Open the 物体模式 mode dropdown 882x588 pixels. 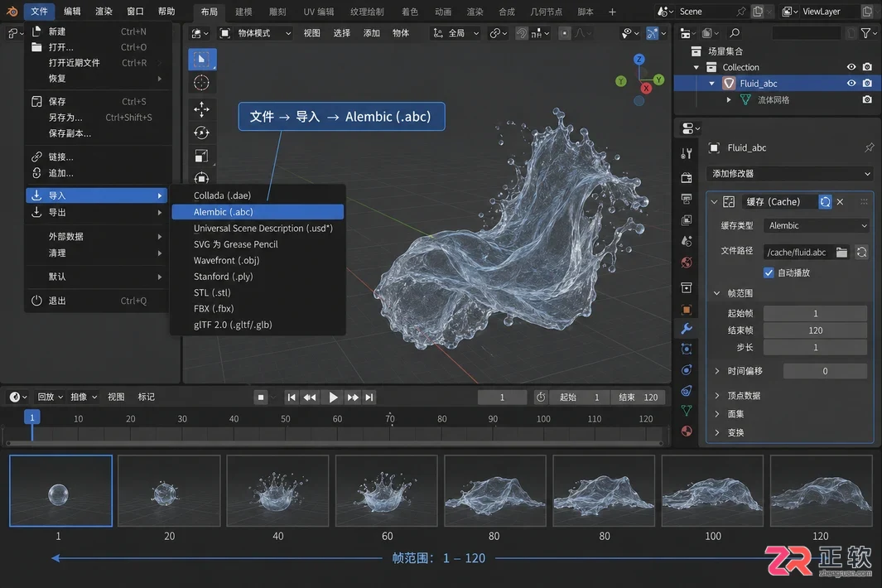255,33
